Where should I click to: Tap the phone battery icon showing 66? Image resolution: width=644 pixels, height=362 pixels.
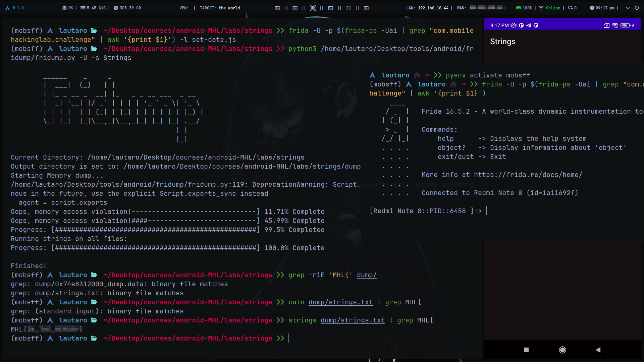[625, 25]
